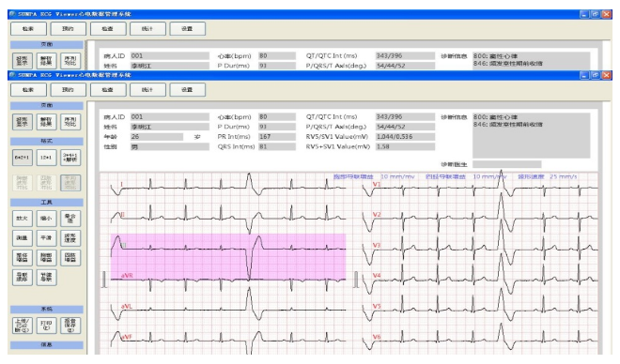Click the empty 诊断医生 doctor field
The width and height of the screenshot is (620, 364).
tap(507, 164)
